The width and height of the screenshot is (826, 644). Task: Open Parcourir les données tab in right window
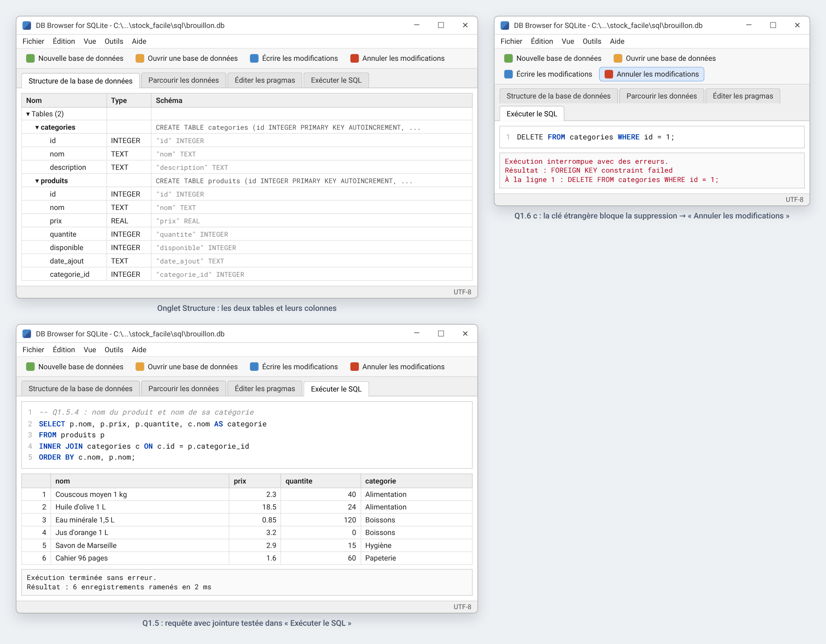[661, 96]
